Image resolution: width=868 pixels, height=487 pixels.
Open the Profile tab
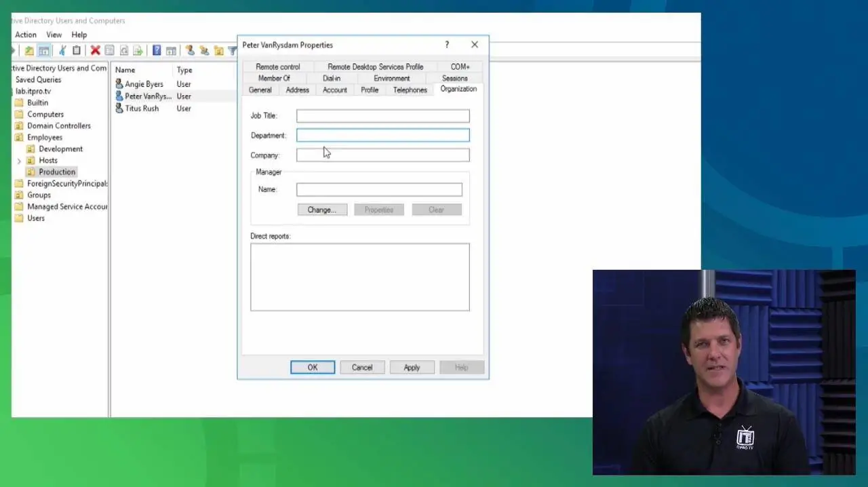pyautogui.click(x=370, y=90)
